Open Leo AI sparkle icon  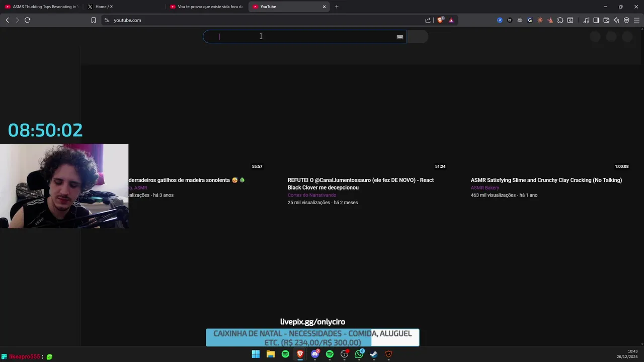tap(616, 20)
